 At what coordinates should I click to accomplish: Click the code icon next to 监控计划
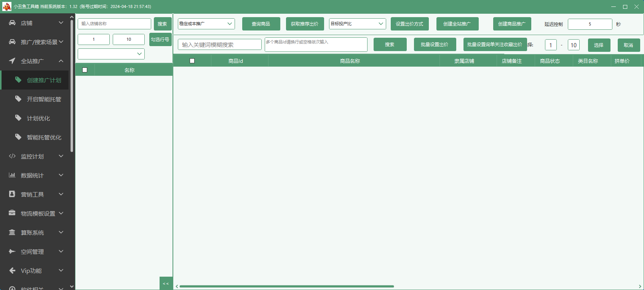pyautogui.click(x=12, y=156)
